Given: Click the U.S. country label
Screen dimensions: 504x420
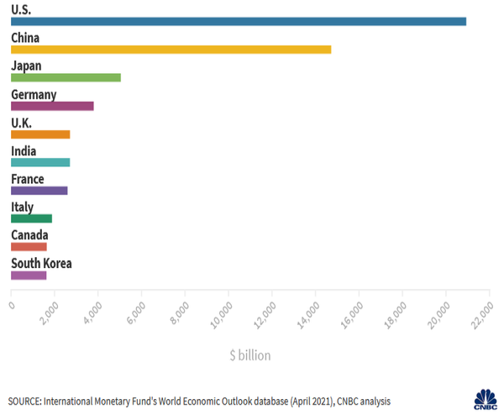Looking at the screenshot, I should tap(22, 9).
